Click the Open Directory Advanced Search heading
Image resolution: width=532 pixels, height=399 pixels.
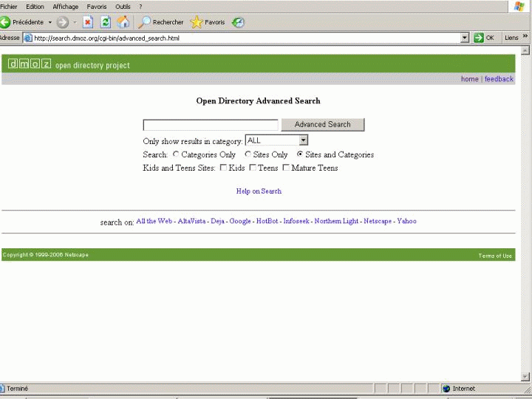click(x=258, y=100)
